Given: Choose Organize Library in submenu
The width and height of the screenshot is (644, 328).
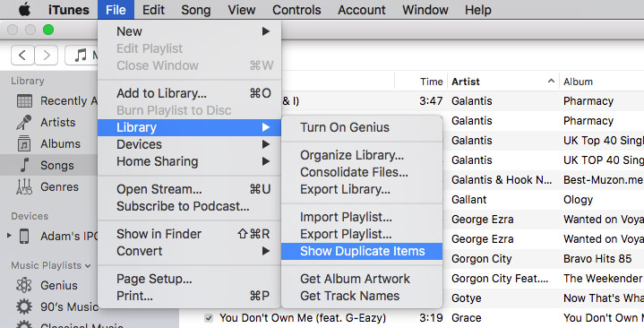Looking at the screenshot, I should pyautogui.click(x=362, y=155).
